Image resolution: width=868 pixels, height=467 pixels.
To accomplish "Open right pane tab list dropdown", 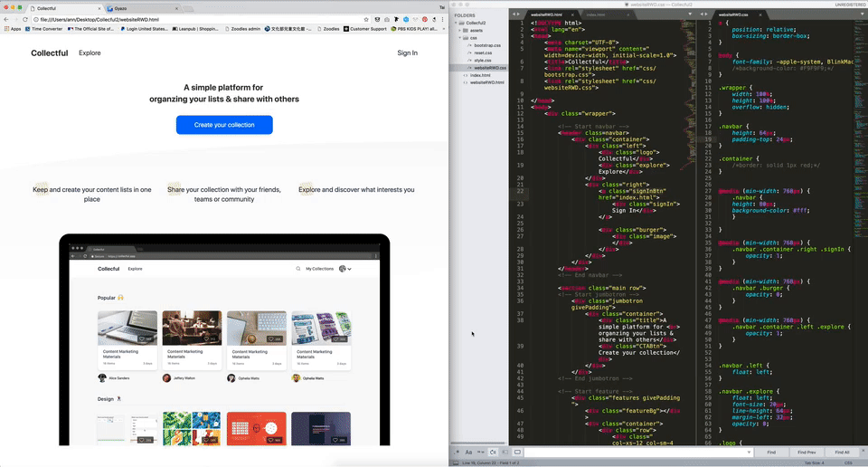I will [863, 14].
